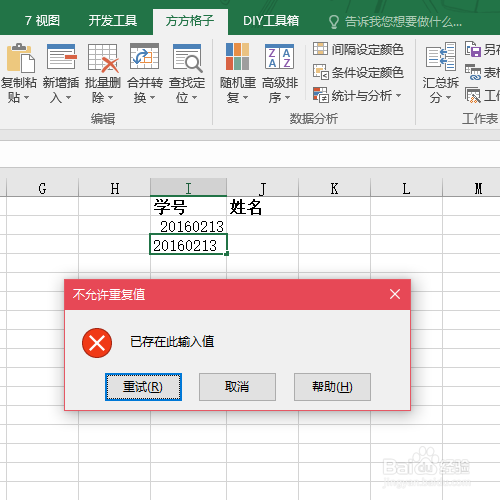Viewport: 500px width, 500px height.
Task: Click the active cell containing 20160213
Action: [189, 244]
